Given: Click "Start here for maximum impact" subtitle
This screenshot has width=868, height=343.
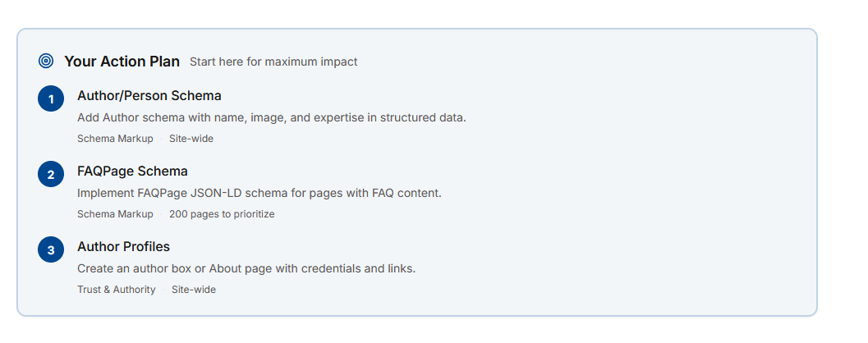Looking at the screenshot, I should [x=273, y=62].
